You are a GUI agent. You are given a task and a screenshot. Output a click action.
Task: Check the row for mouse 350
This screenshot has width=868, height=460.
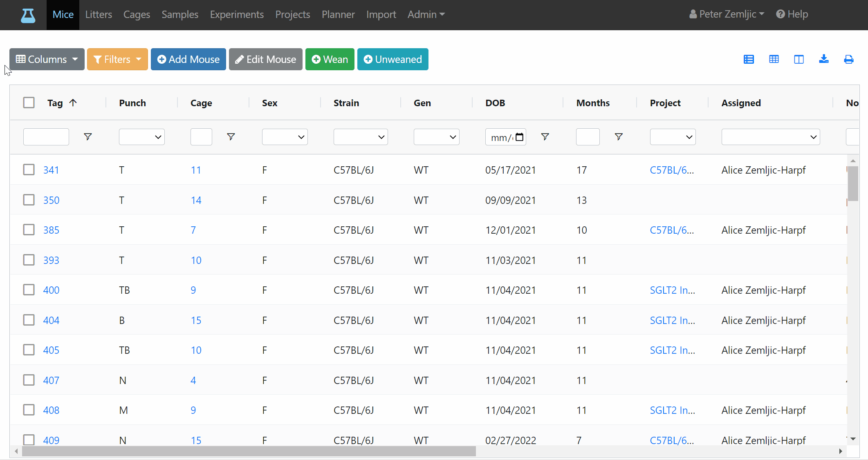click(x=29, y=200)
